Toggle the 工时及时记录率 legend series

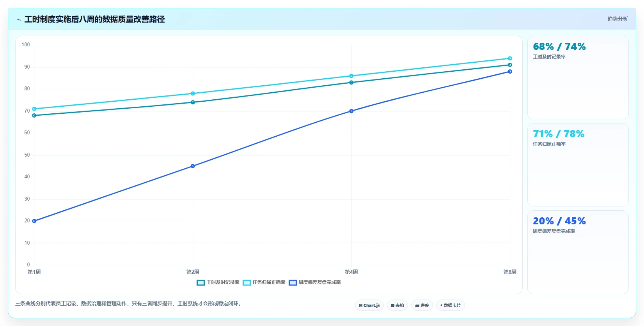click(218, 282)
